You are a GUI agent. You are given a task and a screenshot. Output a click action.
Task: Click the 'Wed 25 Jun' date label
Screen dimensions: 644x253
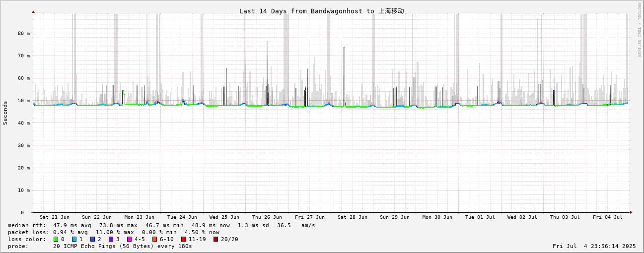pyautogui.click(x=224, y=217)
